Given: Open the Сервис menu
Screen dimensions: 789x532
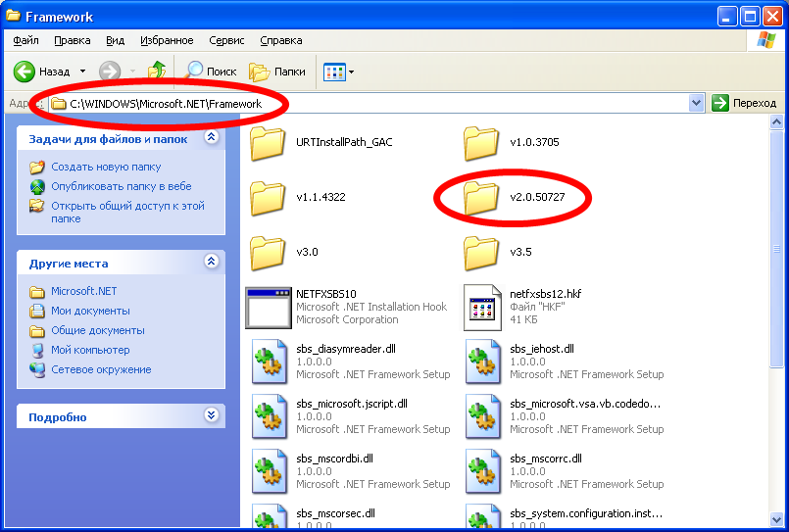Looking at the screenshot, I should point(226,40).
